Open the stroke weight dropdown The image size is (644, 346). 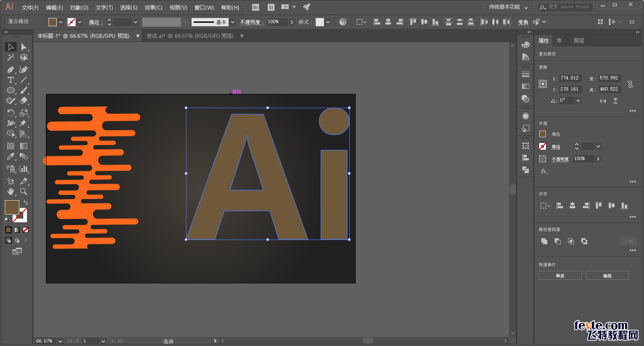coord(136,22)
